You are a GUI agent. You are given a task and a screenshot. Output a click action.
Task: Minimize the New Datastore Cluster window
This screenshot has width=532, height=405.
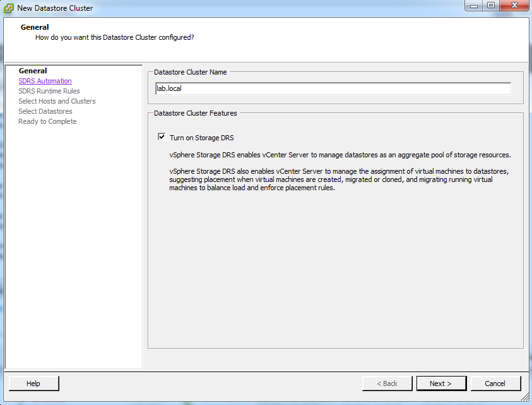(x=474, y=6)
